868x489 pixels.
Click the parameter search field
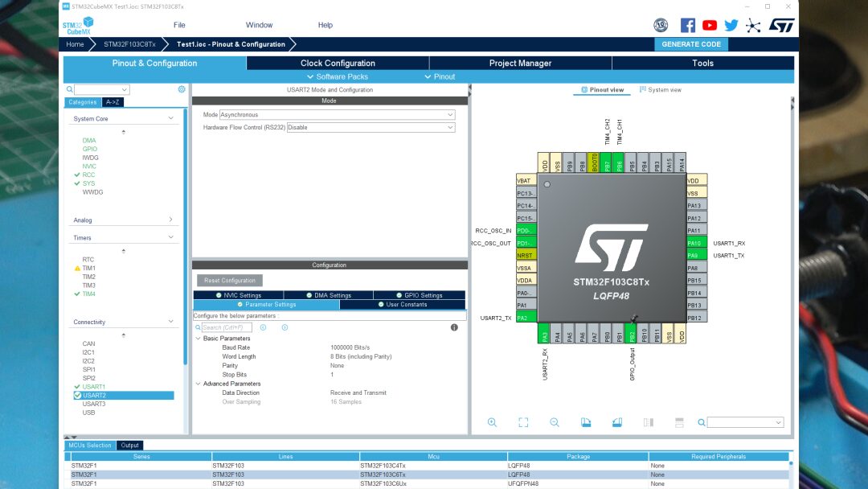(226, 327)
